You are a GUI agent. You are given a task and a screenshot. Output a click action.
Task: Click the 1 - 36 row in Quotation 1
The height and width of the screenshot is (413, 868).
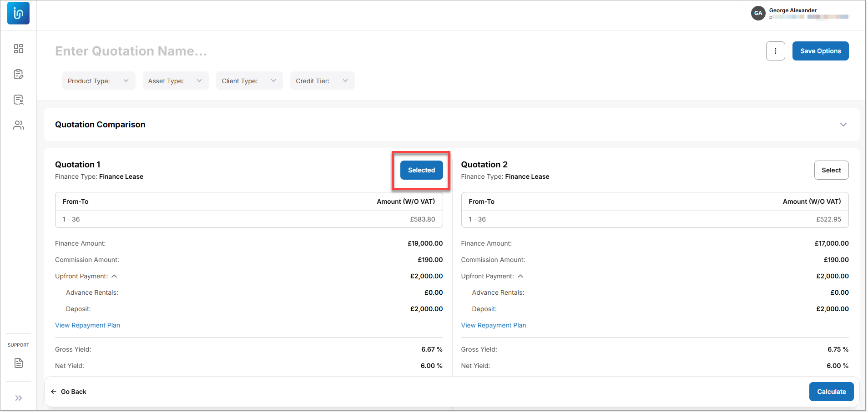pos(249,219)
